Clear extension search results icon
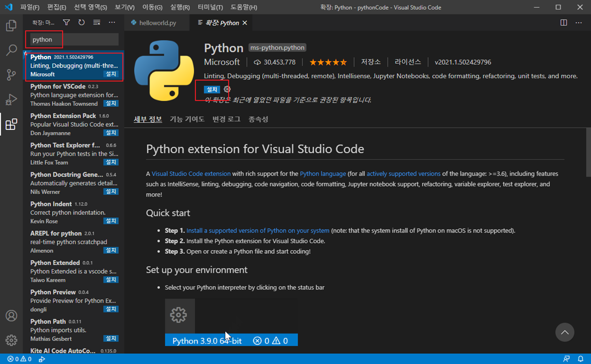This screenshot has height=364, width=591. click(x=97, y=23)
